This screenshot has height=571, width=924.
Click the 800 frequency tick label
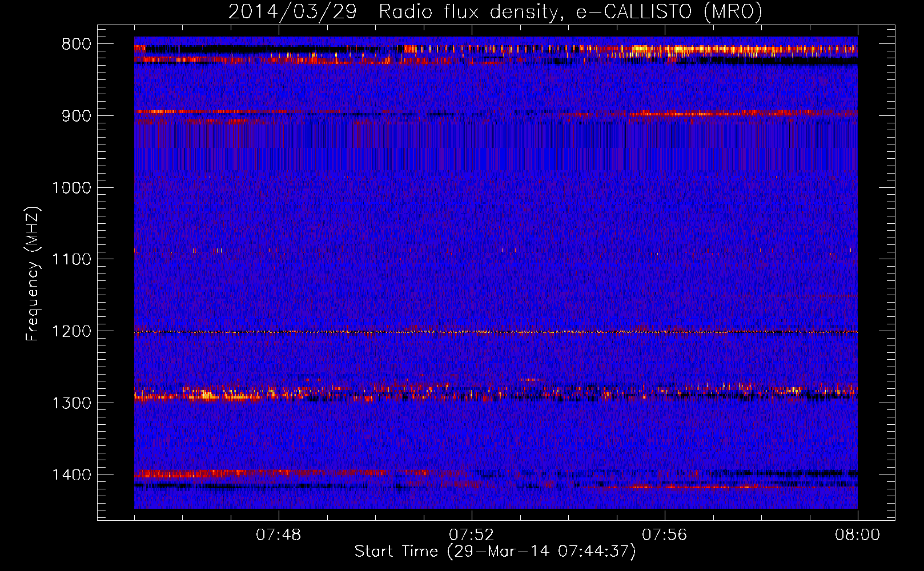point(77,45)
